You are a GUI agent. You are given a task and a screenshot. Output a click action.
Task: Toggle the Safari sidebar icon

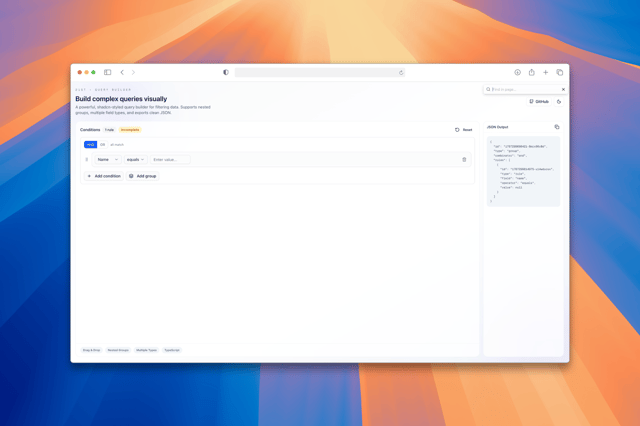click(107, 72)
